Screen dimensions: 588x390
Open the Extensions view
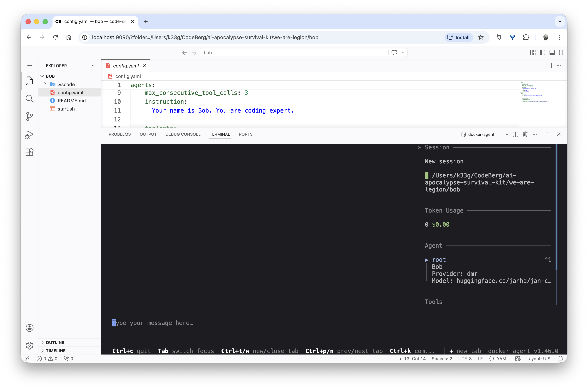(29, 152)
